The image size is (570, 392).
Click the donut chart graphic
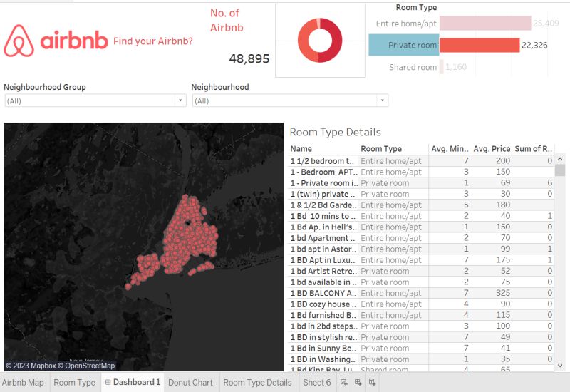point(320,41)
